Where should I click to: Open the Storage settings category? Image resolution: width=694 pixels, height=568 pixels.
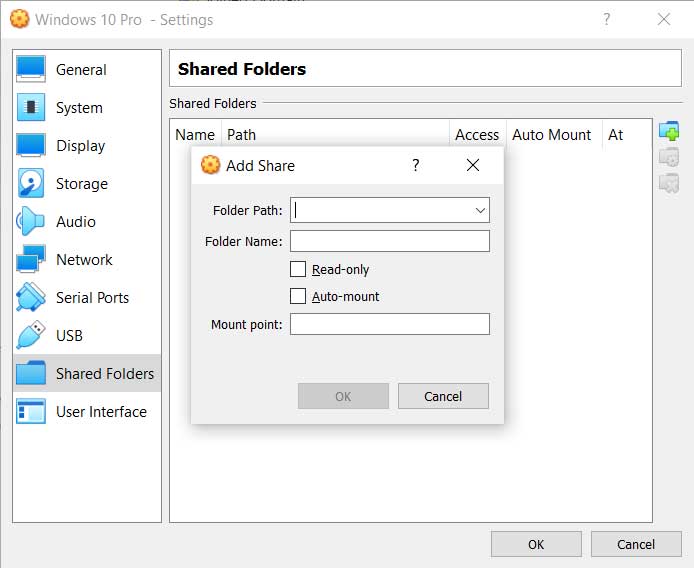coord(87,184)
